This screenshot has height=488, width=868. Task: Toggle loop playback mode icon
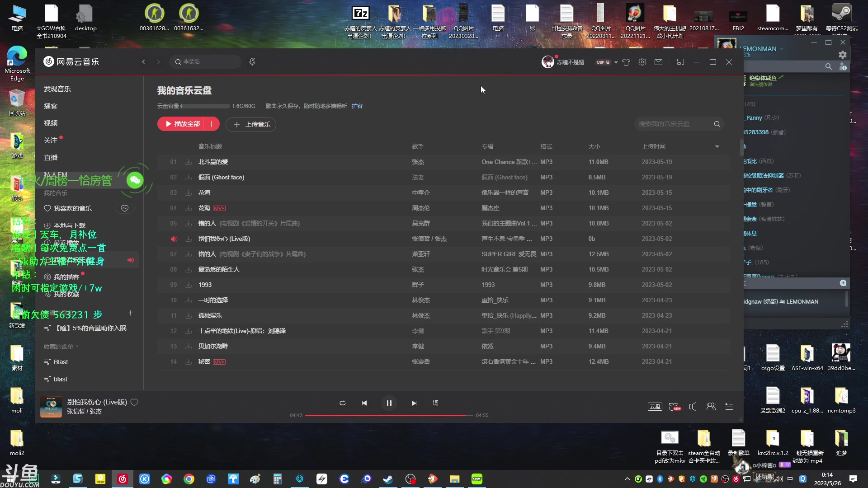[x=343, y=403]
